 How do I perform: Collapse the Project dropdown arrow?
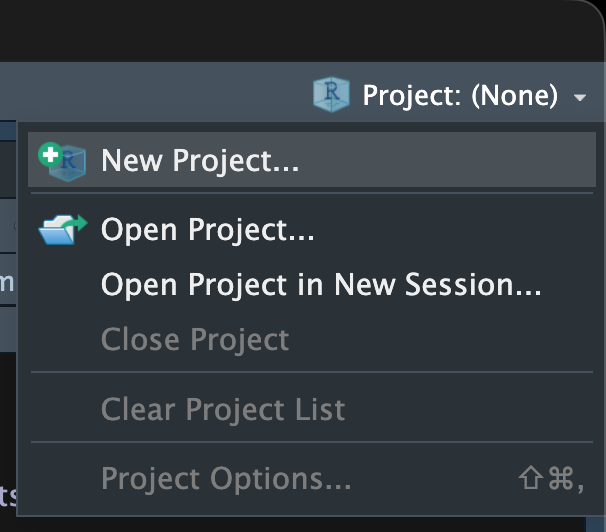(x=580, y=98)
